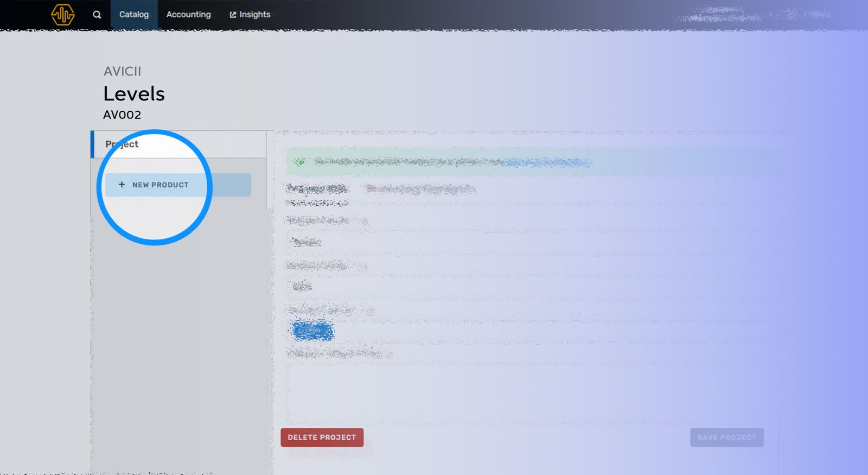Click the Save Project button
This screenshot has height=475, width=868.
click(x=726, y=438)
